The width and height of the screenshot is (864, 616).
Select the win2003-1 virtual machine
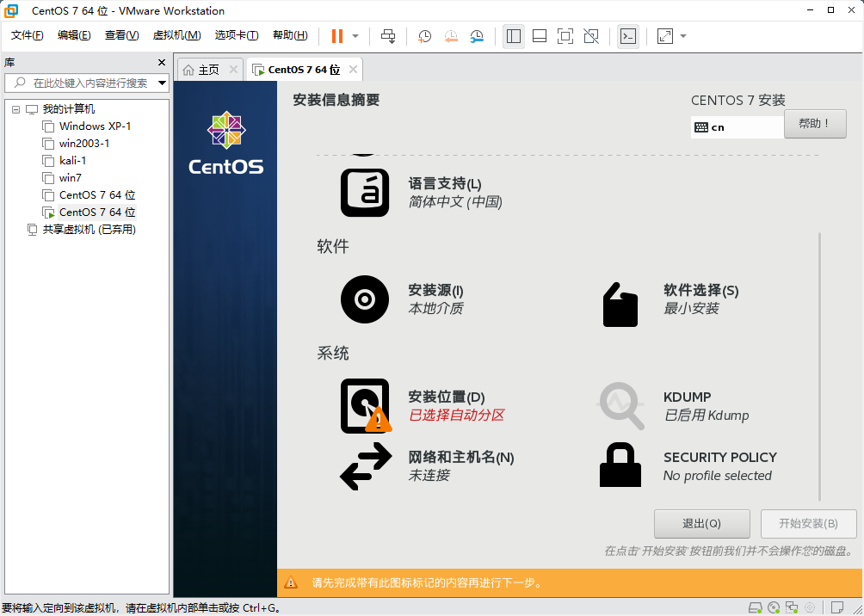click(84, 144)
